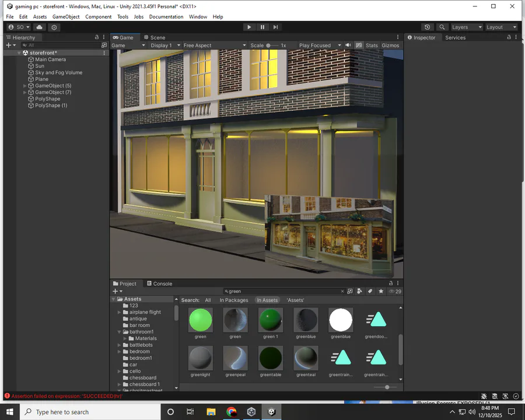Open the Component menu

tap(98, 17)
